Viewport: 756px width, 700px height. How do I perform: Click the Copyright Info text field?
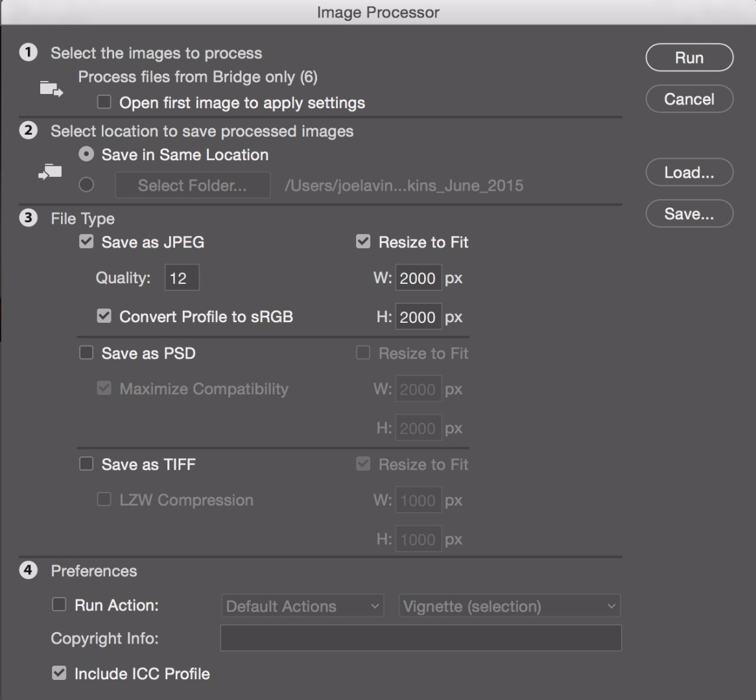click(x=421, y=638)
